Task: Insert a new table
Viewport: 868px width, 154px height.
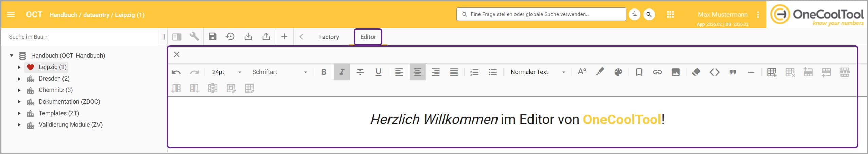Action: coord(772,72)
